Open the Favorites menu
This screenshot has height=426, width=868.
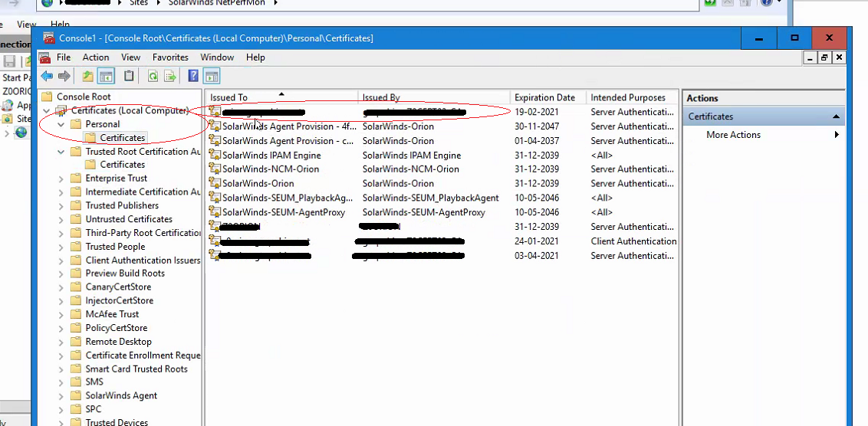click(170, 57)
